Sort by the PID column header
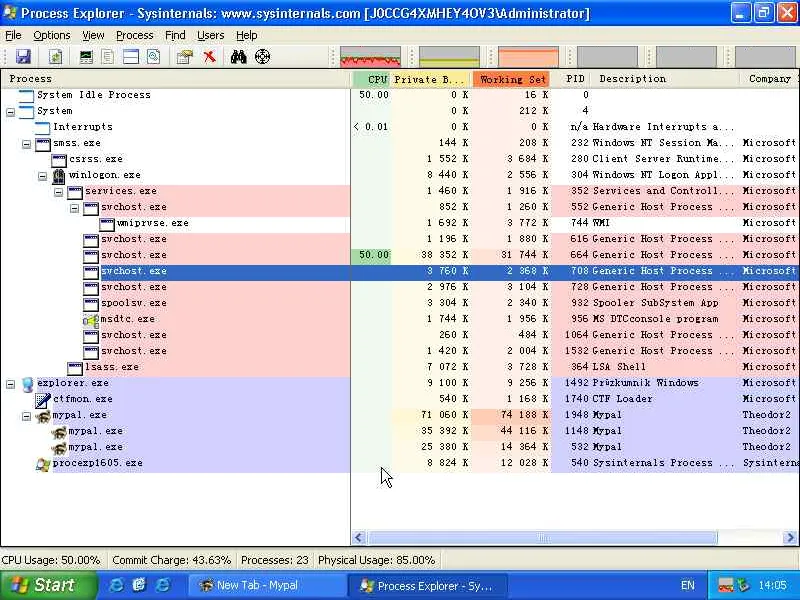 coord(572,79)
